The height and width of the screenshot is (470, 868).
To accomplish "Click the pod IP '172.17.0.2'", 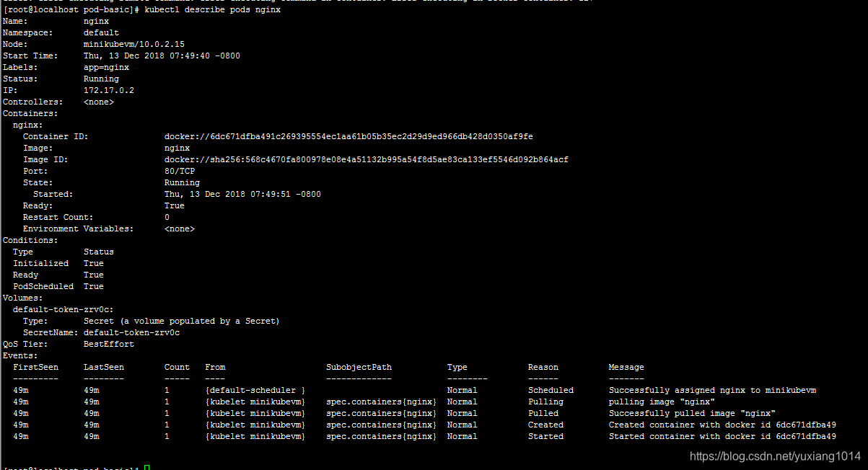I will point(108,90).
